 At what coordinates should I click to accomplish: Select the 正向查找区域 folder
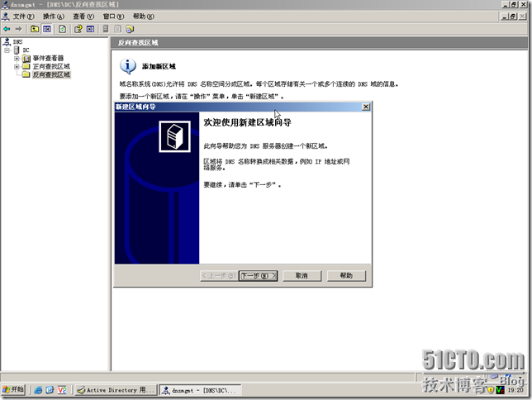click(x=51, y=66)
